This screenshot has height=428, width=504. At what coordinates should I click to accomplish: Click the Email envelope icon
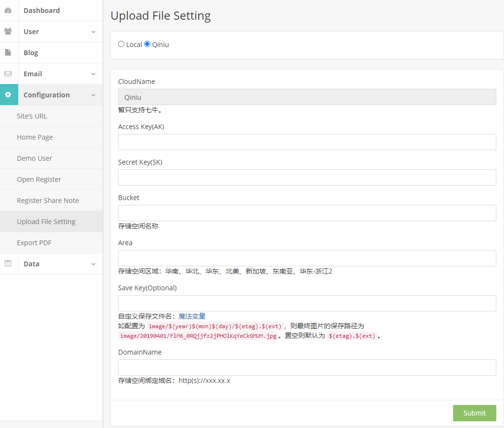point(8,73)
